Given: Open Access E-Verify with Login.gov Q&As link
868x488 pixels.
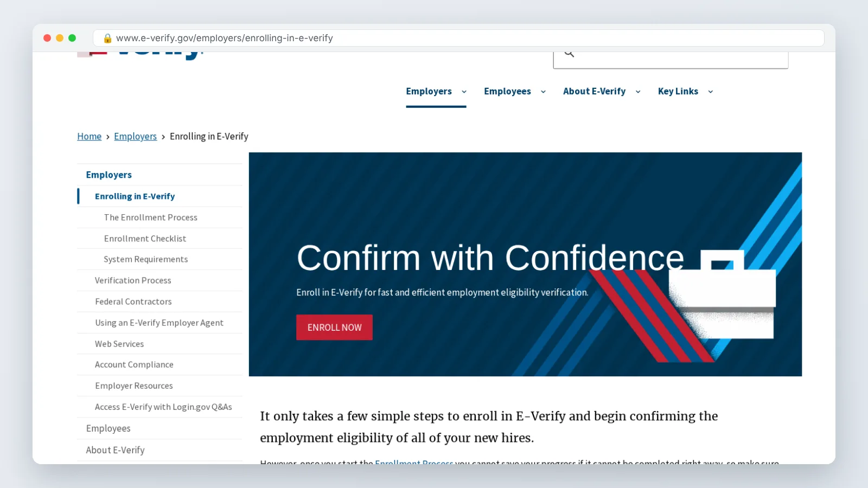Looking at the screenshot, I should pyautogui.click(x=163, y=407).
